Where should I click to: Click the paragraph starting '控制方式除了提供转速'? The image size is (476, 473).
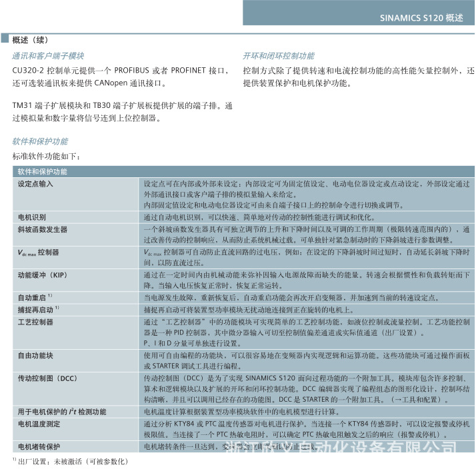[359, 77]
